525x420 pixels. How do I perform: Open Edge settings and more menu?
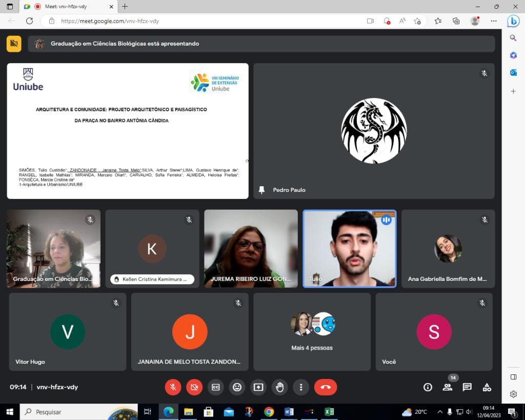pos(494,21)
